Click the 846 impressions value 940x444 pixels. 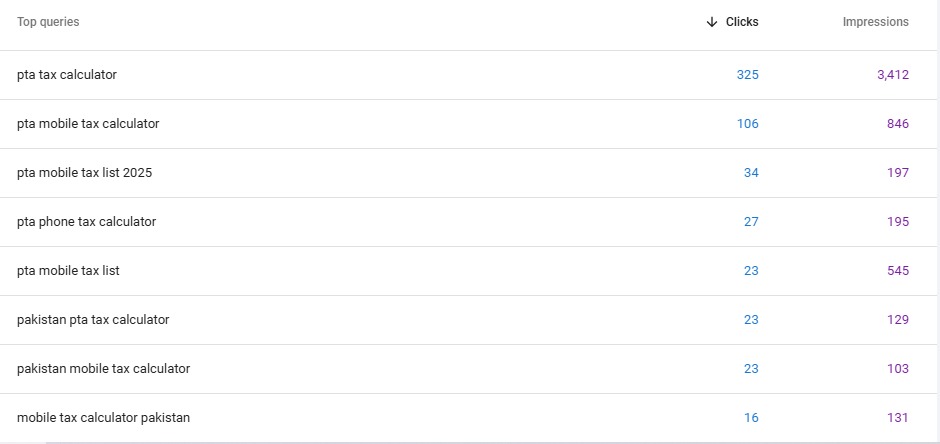coord(897,124)
